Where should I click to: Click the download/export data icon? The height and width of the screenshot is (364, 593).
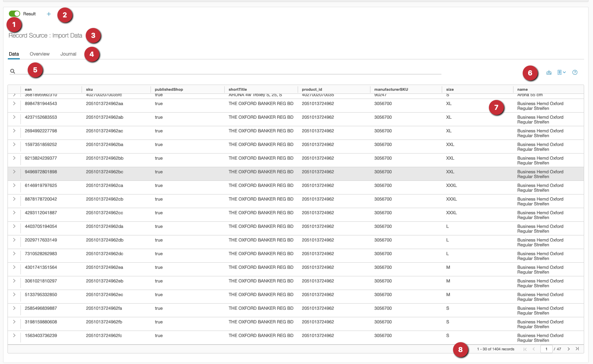pyautogui.click(x=549, y=72)
